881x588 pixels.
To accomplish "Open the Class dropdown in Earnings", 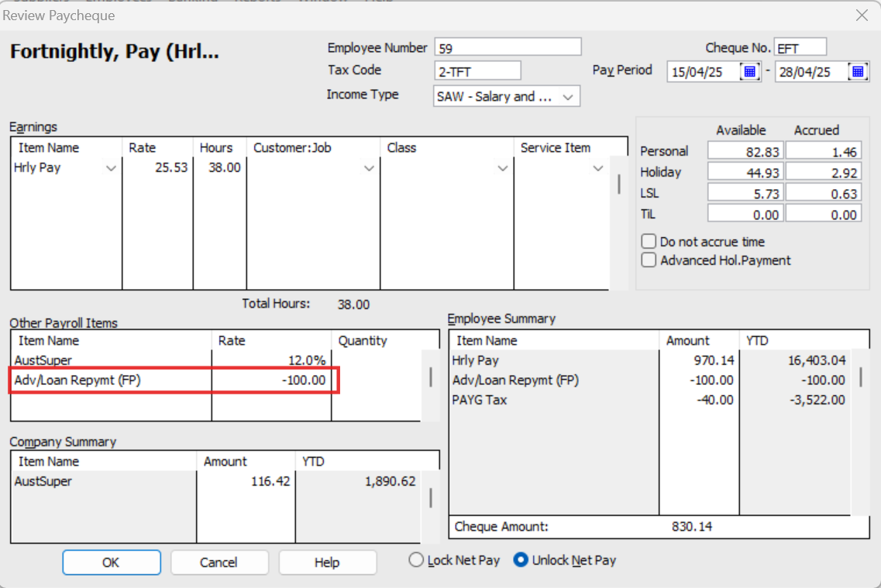I will coord(502,168).
